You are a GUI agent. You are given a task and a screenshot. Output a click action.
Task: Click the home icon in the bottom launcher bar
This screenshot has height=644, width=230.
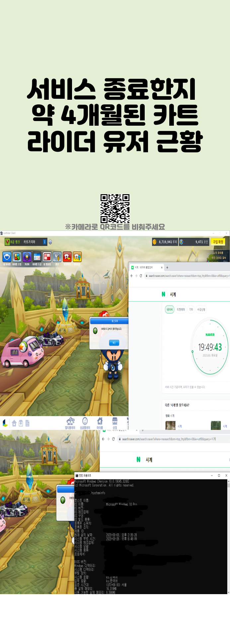click(x=14, y=423)
